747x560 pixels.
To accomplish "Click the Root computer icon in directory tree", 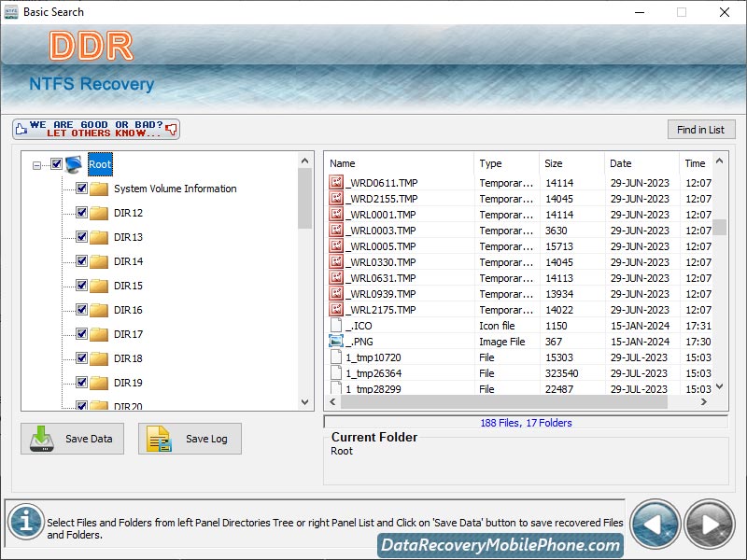I will coord(72,163).
